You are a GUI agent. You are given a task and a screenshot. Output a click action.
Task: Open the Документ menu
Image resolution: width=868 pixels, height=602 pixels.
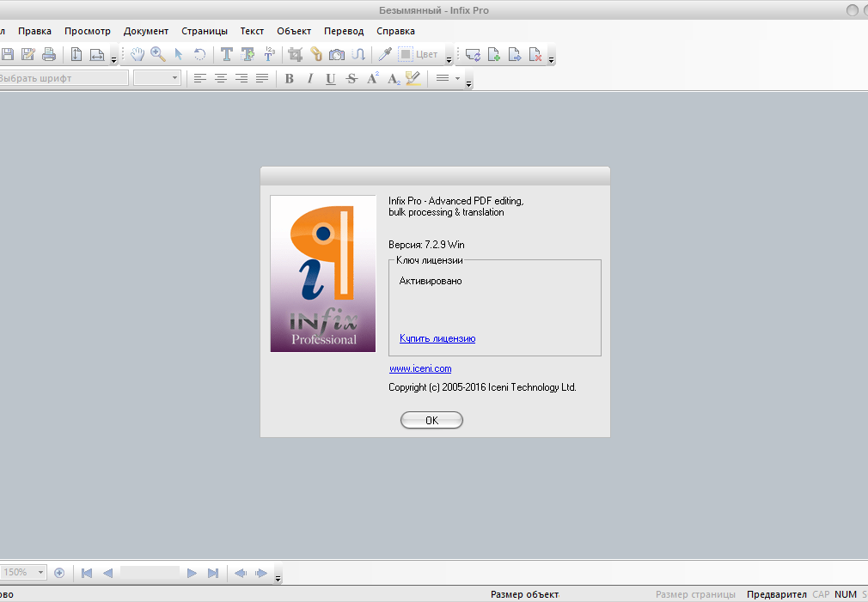[x=146, y=31]
